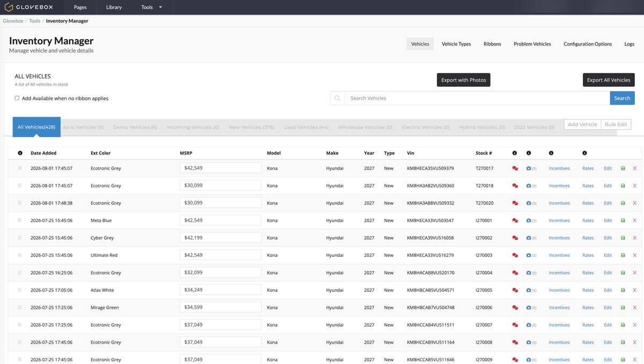The width and height of the screenshot is (644, 364).
Task: Click the Bulk Edit button
Action: pos(616,124)
